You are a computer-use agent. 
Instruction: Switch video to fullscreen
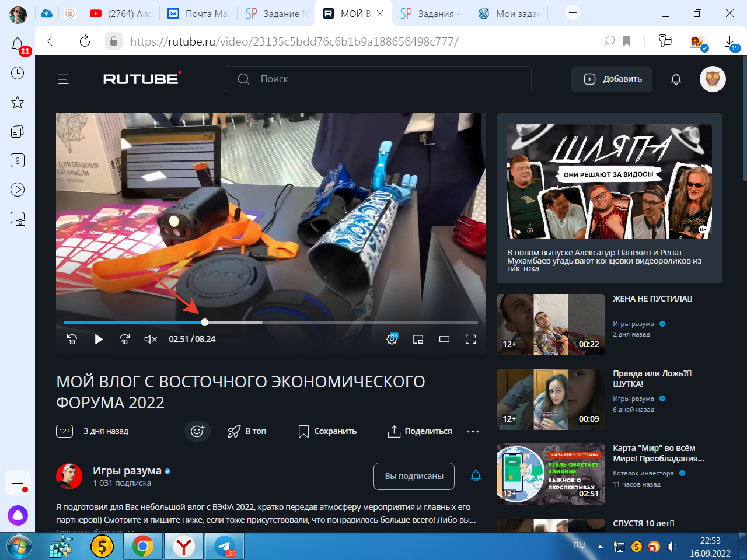[x=470, y=339]
